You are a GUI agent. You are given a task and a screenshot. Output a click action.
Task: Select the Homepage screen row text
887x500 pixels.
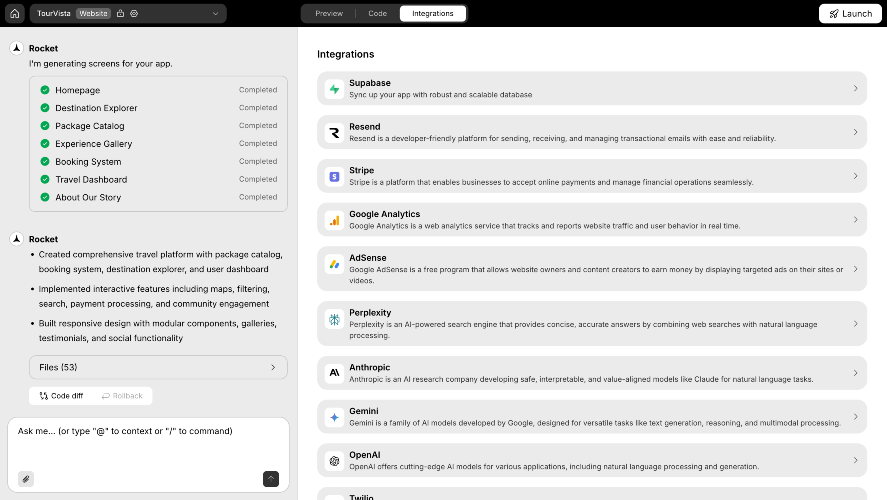click(77, 90)
